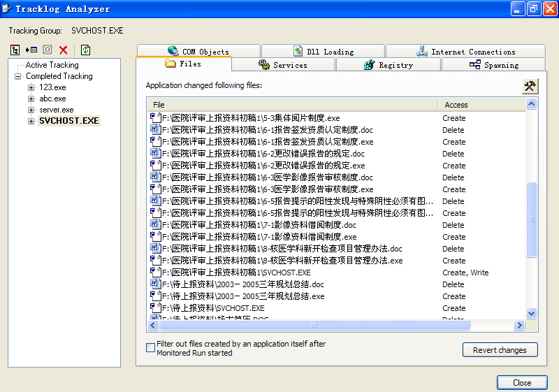Click the vertical scrollbar thumb in file list

(531, 219)
